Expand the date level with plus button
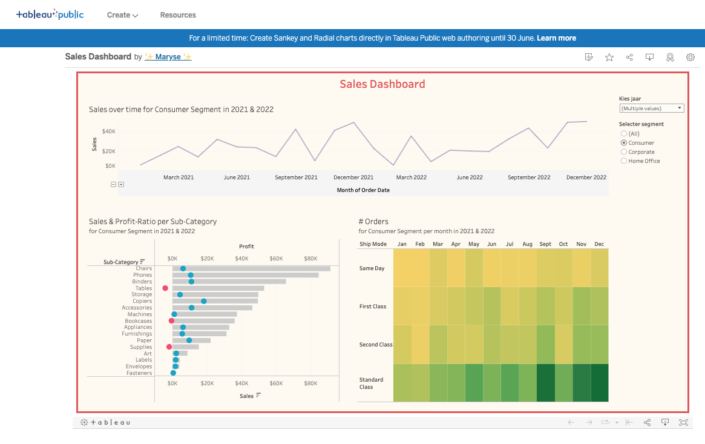The width and height of the screenshot is (705, 444). [x=121, y=184]
